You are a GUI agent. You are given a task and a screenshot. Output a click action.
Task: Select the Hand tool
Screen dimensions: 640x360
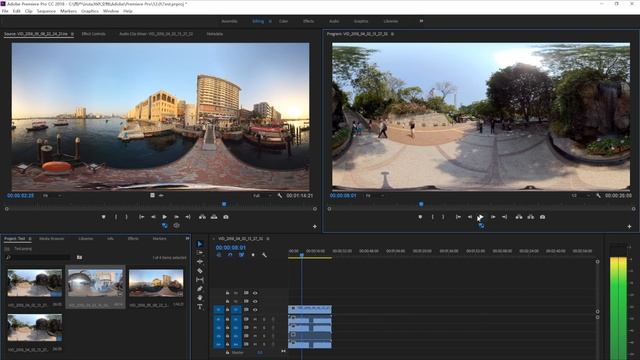coord(200,298)
